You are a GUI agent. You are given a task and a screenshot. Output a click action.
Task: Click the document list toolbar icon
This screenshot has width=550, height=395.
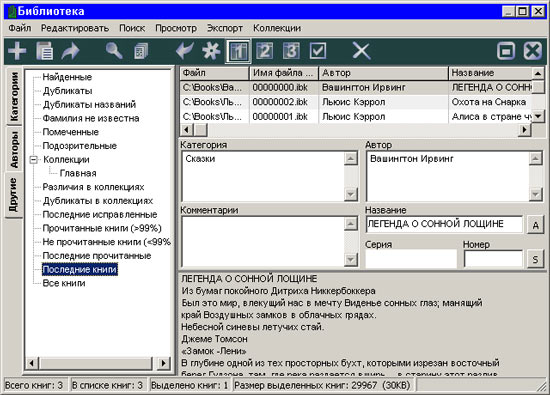pos(45,51)
